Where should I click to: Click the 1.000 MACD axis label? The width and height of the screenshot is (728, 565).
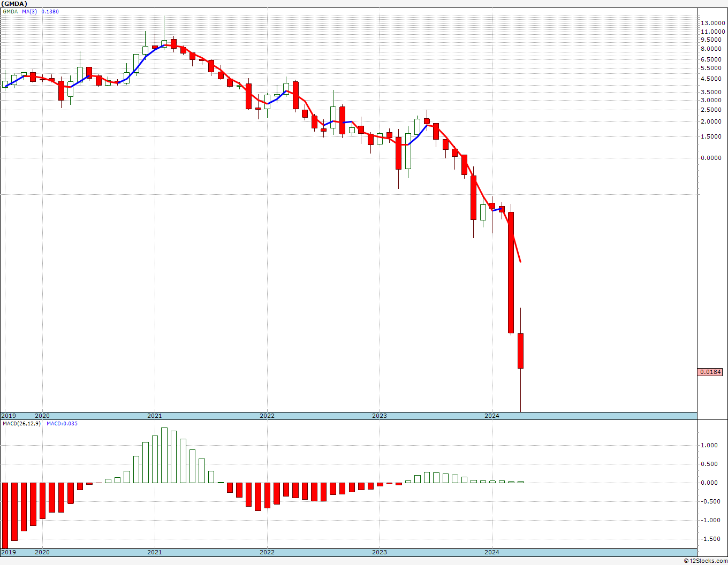pyautogui.click(x=709, y=445)
